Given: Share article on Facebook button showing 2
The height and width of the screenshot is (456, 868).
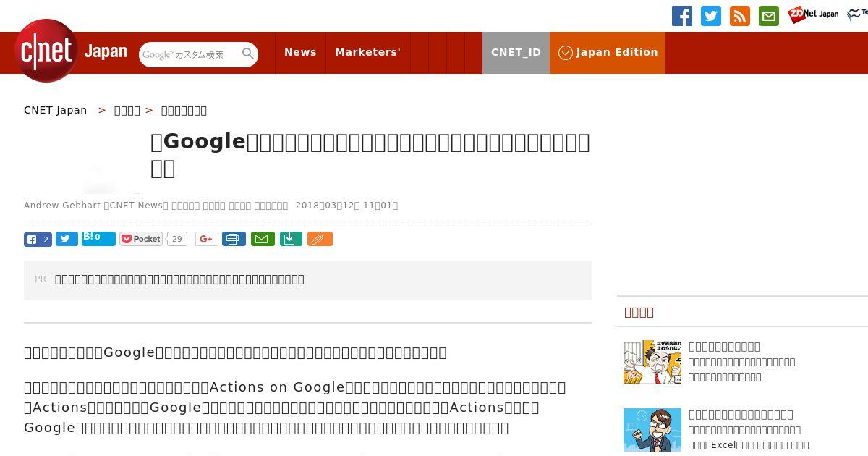Looking at the screenshot, I should (x=38, y=240).
